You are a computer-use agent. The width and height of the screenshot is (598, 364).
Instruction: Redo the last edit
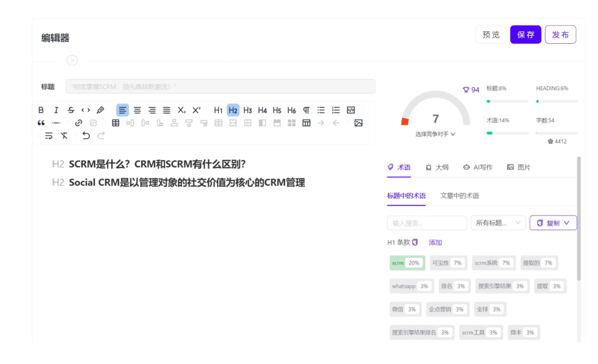coord(101,136)
